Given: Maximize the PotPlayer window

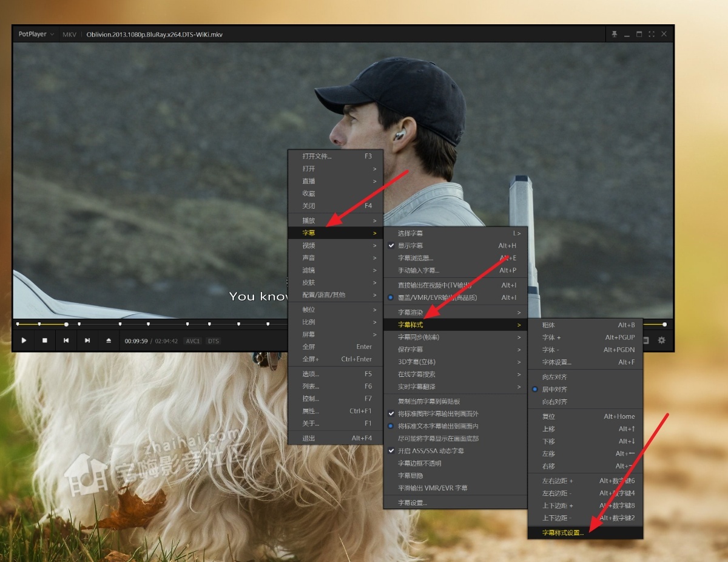Looking at the screenshot, I should (639, 35).
